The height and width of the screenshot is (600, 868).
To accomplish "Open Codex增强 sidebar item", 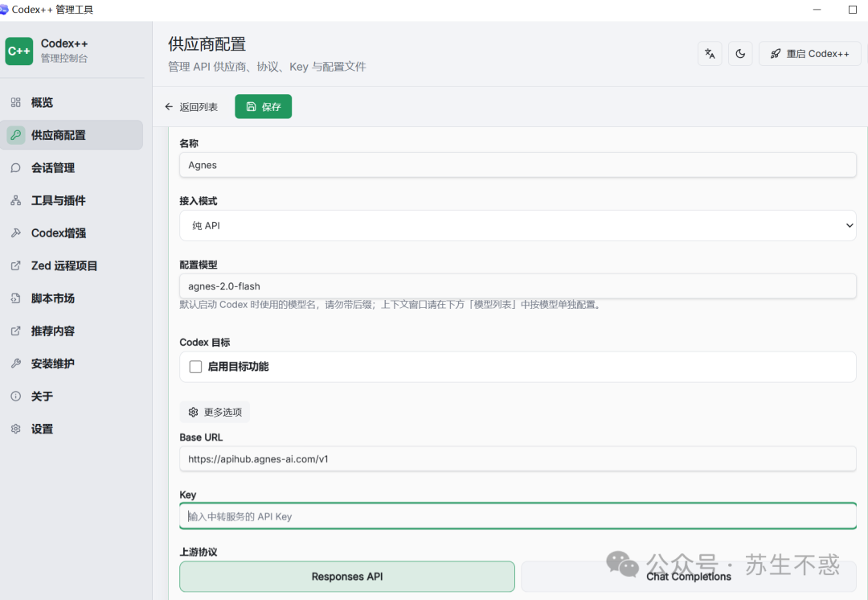I will pos(72,233).
